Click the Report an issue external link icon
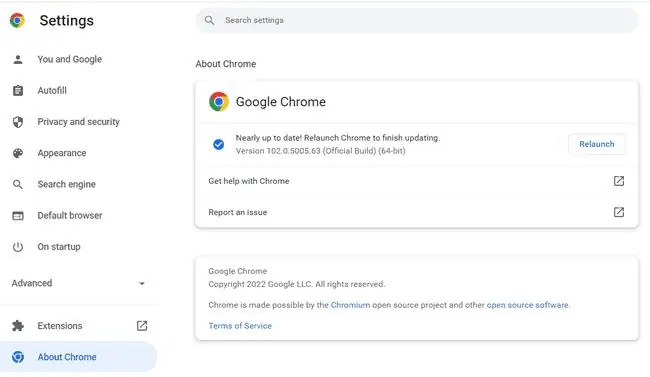Viewport: 650px width, 377px height. point(618,212)
